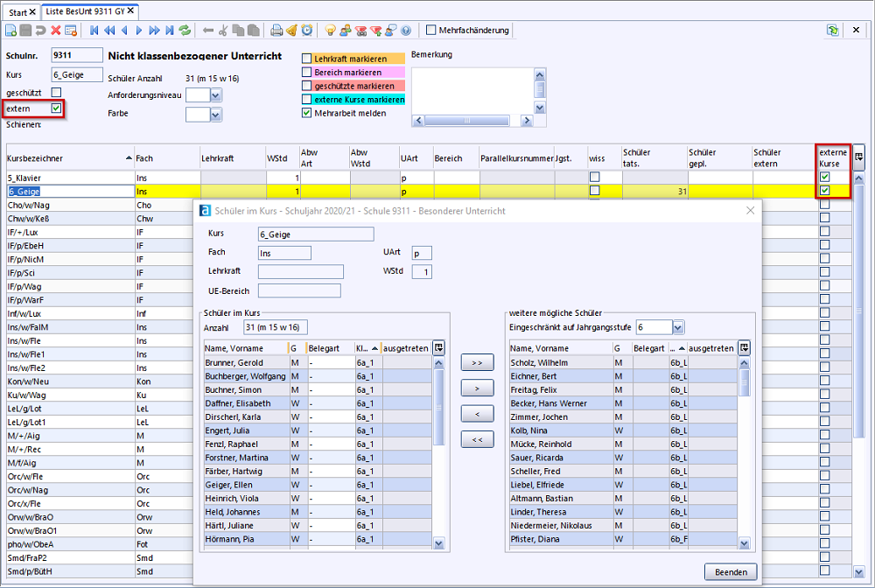Click the > add single student button
This screenshot has width=875, height=588.
coord(477,388)
